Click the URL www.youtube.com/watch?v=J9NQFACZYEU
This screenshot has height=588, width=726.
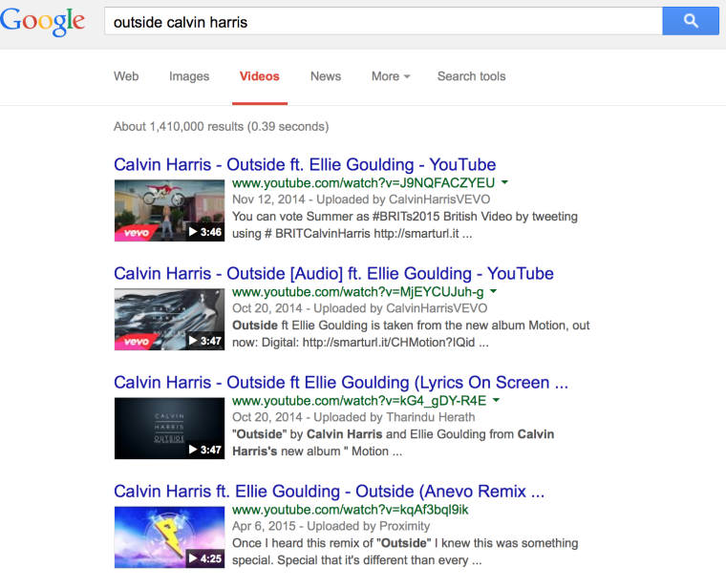[363, 182]
